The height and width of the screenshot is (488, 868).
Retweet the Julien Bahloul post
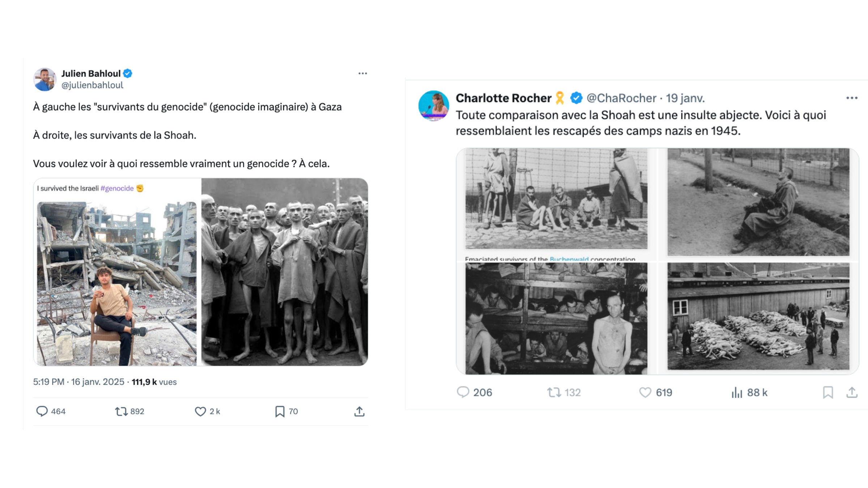coord(121,411)
